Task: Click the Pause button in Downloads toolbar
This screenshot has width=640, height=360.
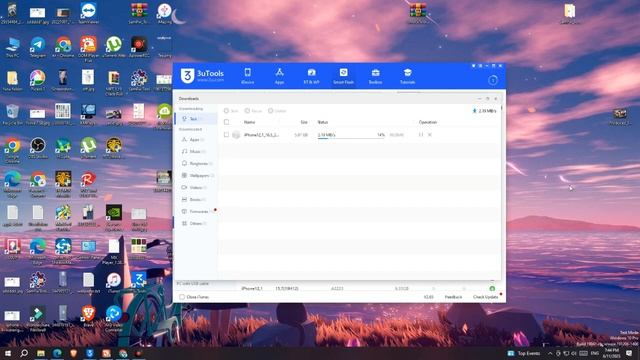Action: click(x=253, y=111)
